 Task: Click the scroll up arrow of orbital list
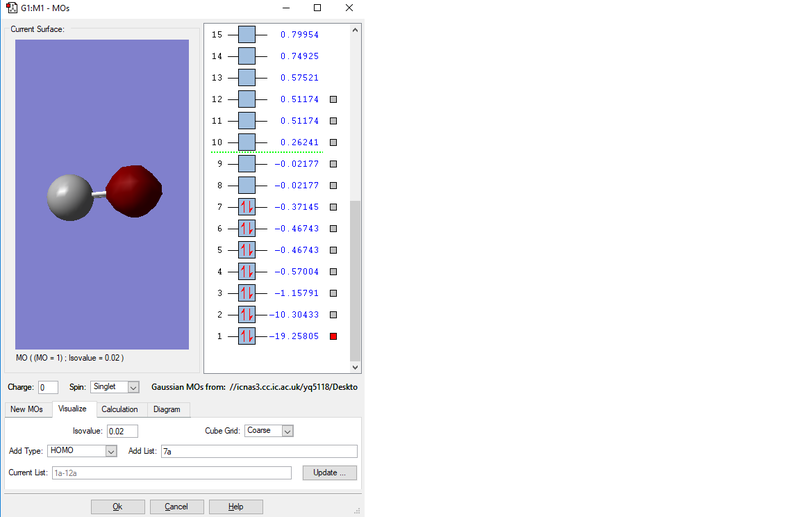(355, 30)
